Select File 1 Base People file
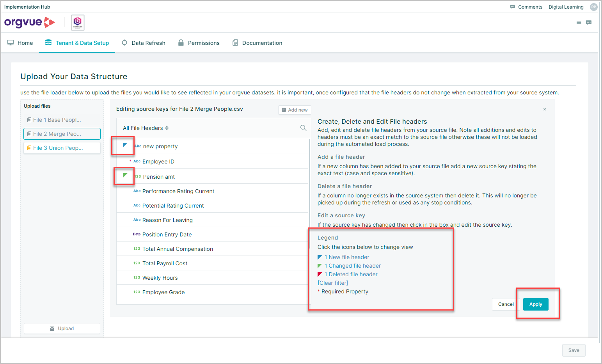Image resolution: width=602 pixels, height=364 pixels. pyautogui.click(x=62, y=120)
